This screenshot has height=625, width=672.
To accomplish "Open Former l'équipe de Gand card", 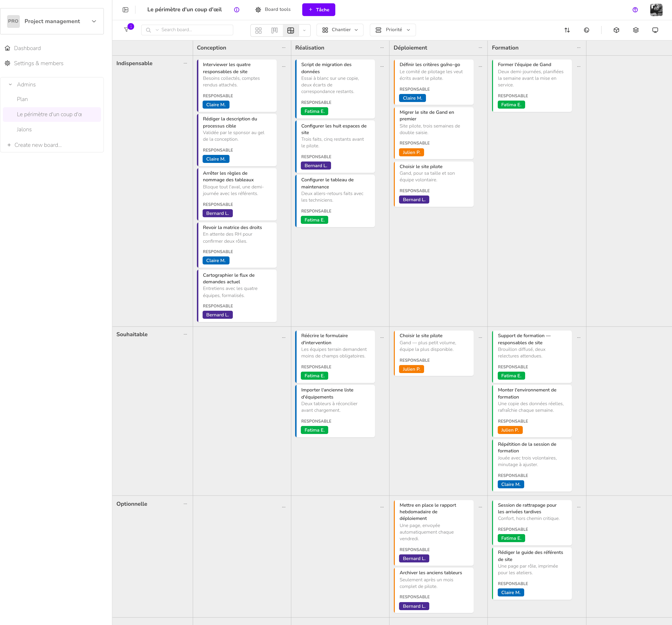I will [x=532, y=85].
